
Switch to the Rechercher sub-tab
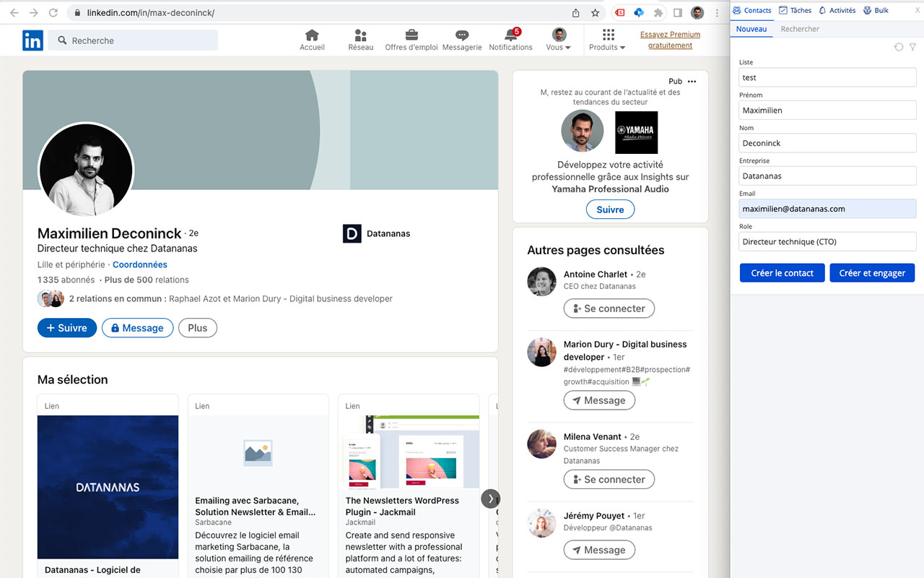(800, 29)
